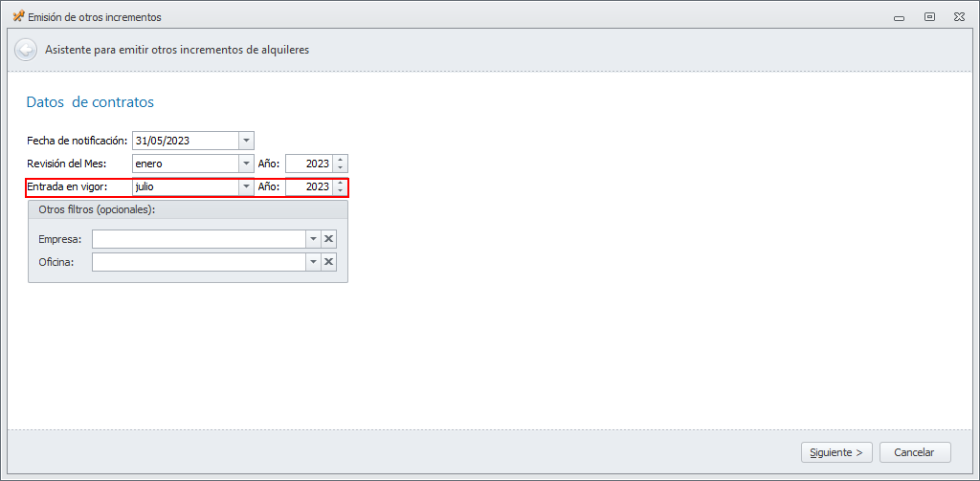Viewport: 980px width, 481px height.
Task: Click the Datos de contratos heading
Action: 90,102
